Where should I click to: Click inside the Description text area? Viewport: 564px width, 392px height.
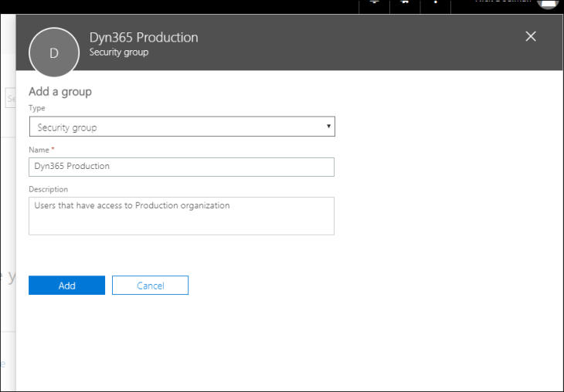click(182, 215)
